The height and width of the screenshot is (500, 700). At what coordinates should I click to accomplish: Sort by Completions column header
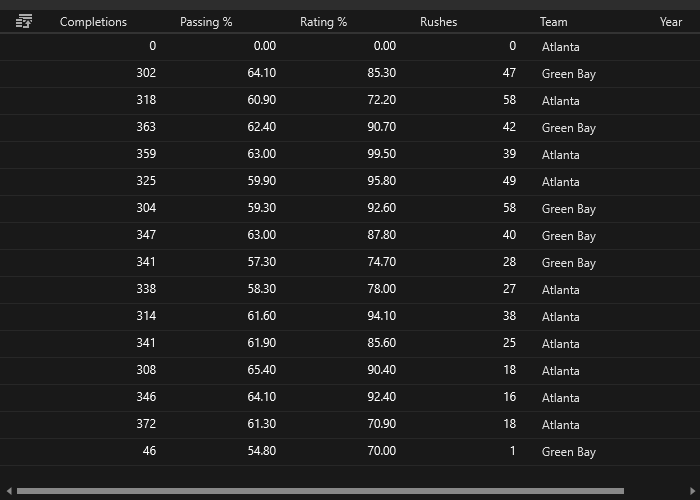[93, 22]
